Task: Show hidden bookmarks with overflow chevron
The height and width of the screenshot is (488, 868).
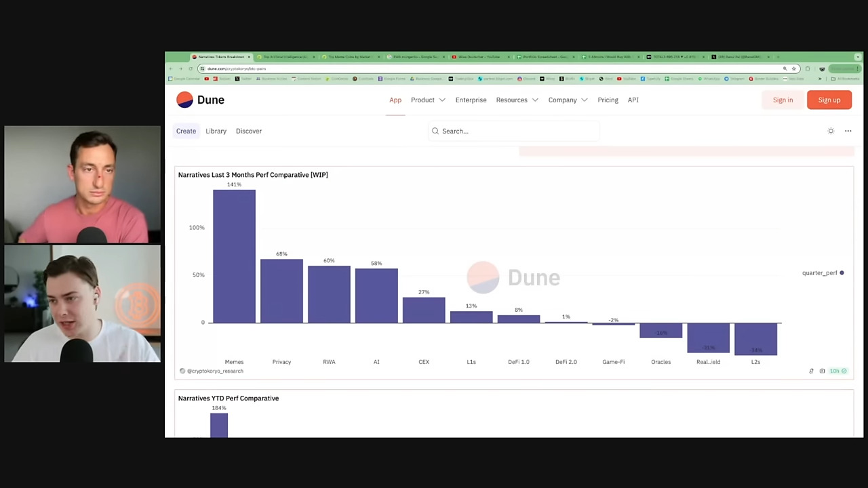Action: point(820,79)
